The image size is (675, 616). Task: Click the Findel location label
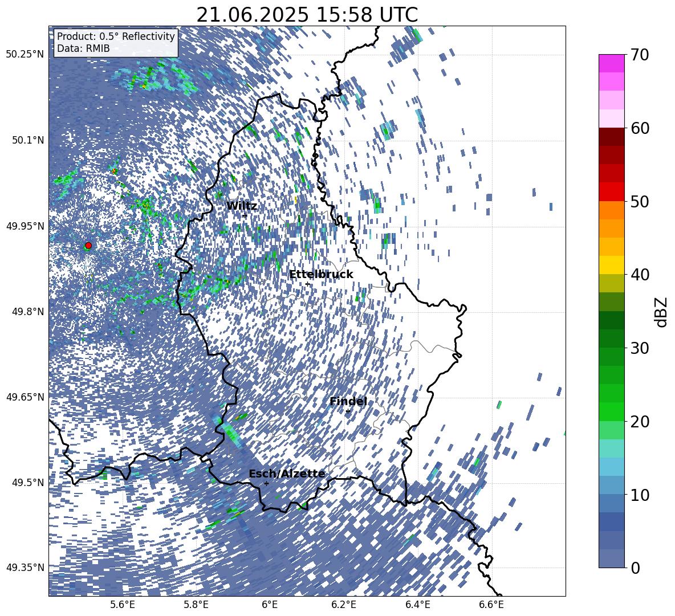pos(348,401)
